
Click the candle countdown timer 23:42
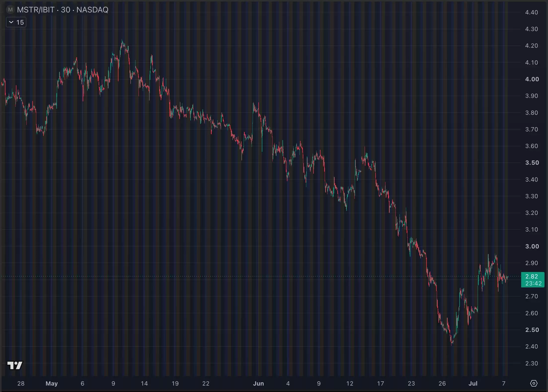(533, 283)
